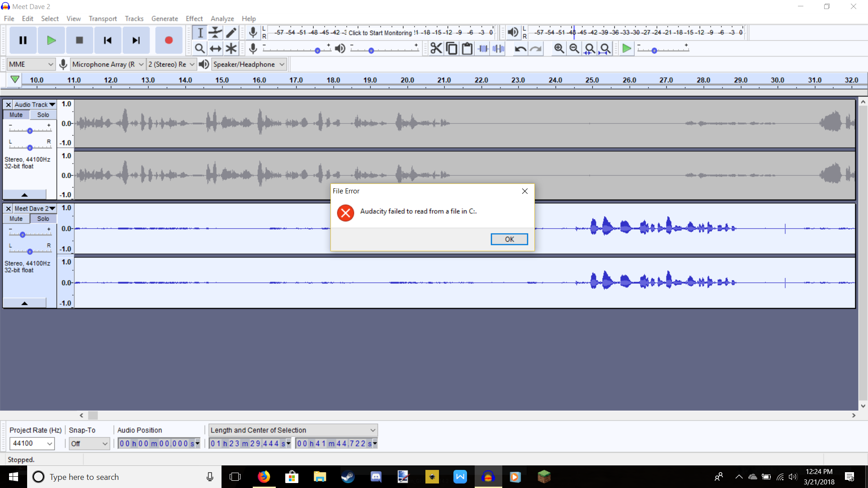Mute the Audio Track

(x=16, y=114)
